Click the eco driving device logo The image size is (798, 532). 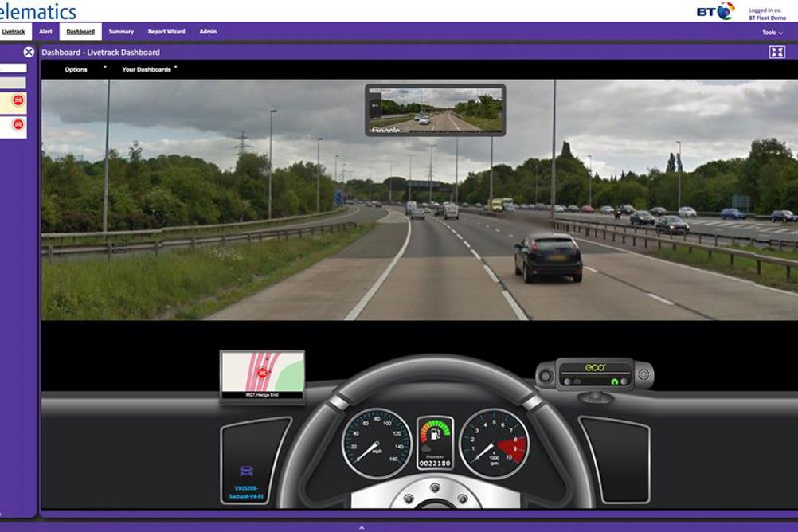[x=595, y=368]
